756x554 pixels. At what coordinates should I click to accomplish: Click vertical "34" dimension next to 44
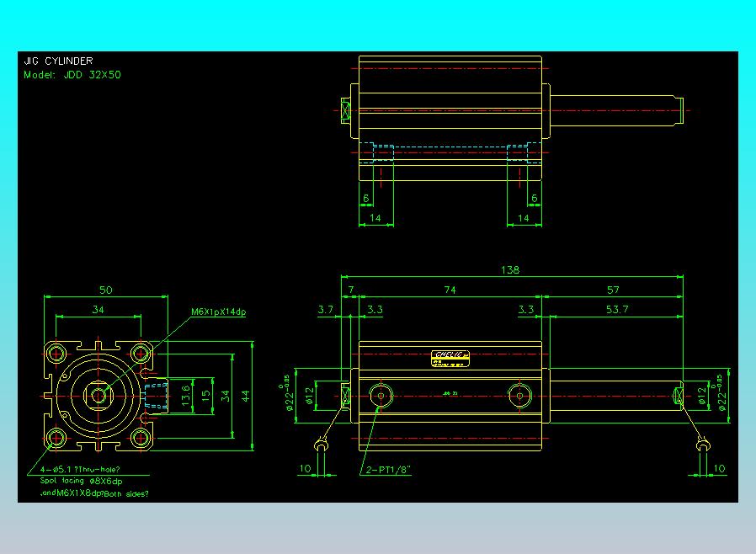coord(225,396)
